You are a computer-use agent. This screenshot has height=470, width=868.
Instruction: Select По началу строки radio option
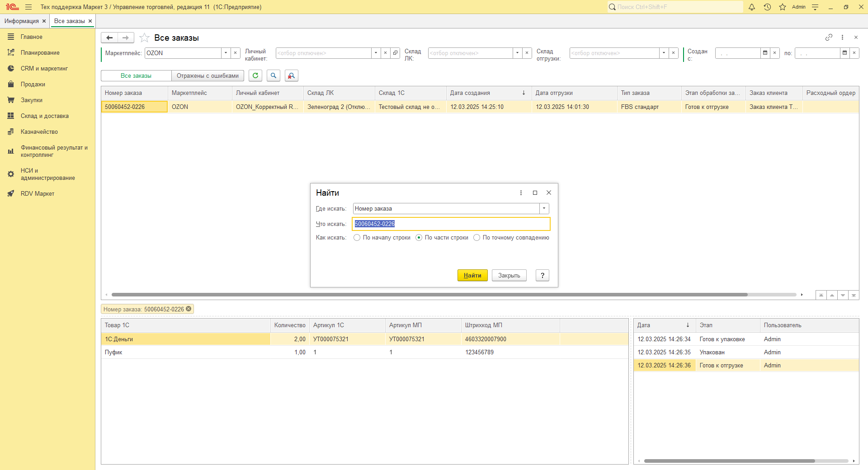(357, 238)
